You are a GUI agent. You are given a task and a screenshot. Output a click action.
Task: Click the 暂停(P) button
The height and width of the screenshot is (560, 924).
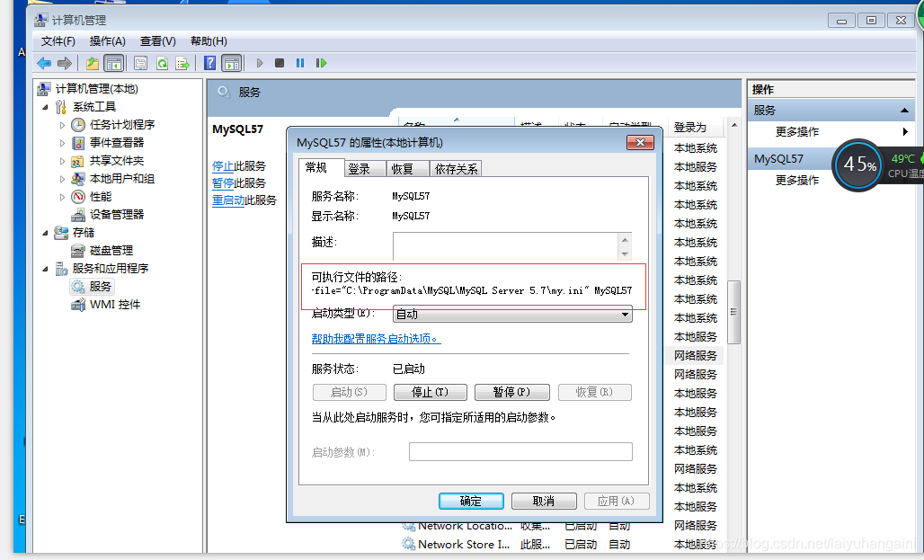(512, 392)
